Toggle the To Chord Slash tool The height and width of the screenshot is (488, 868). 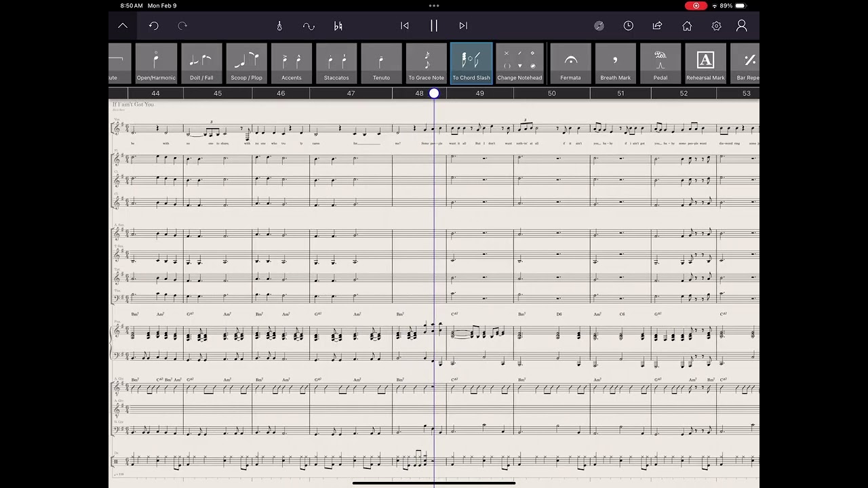pos(471,63)
